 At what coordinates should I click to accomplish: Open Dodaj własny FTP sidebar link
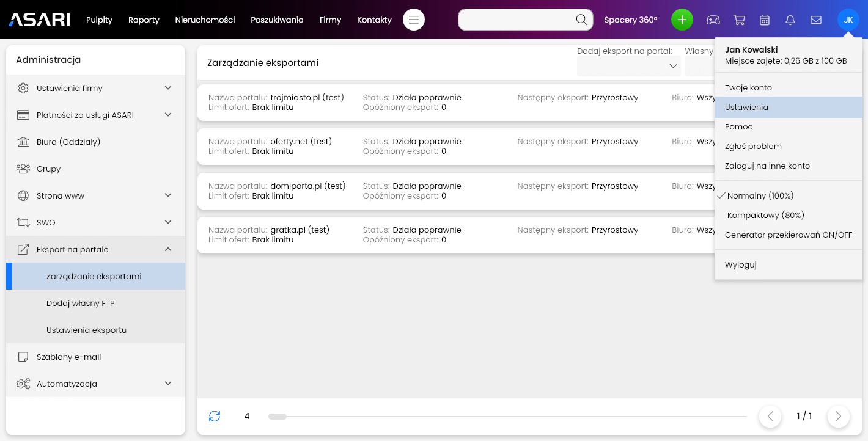(80, 303)
